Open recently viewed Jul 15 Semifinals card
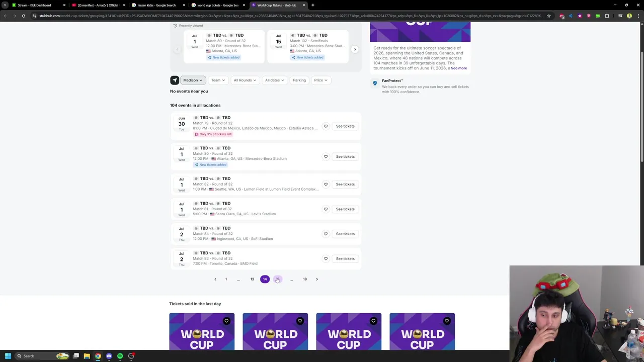The width and height of the screenshot is (644, 362). pyautogui.click(x=308, y=46)
